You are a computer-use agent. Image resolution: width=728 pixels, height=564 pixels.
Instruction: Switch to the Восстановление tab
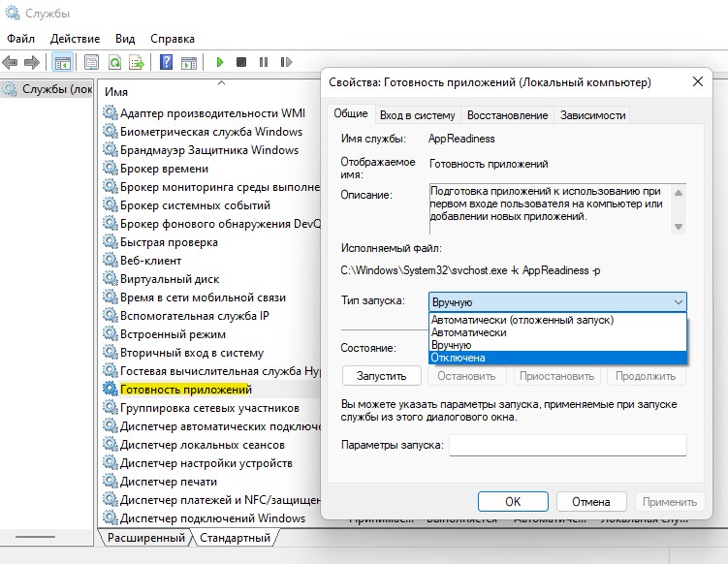tap(507, 115)
